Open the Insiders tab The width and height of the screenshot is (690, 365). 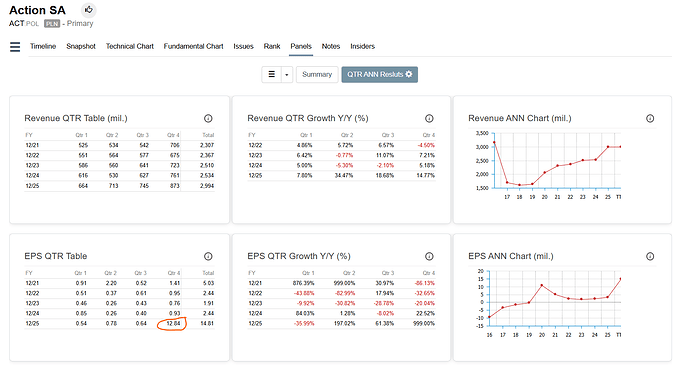(x=363, y=46)
